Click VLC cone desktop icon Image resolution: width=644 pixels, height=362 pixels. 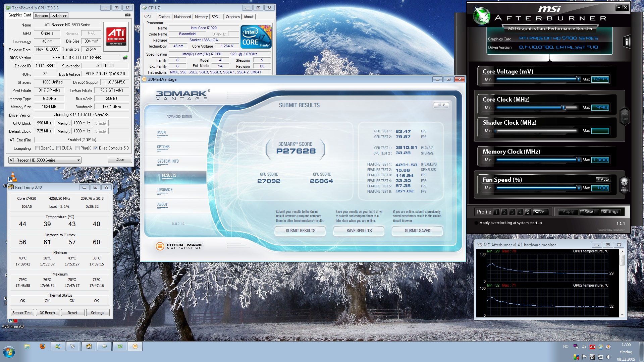click(13, 177)
